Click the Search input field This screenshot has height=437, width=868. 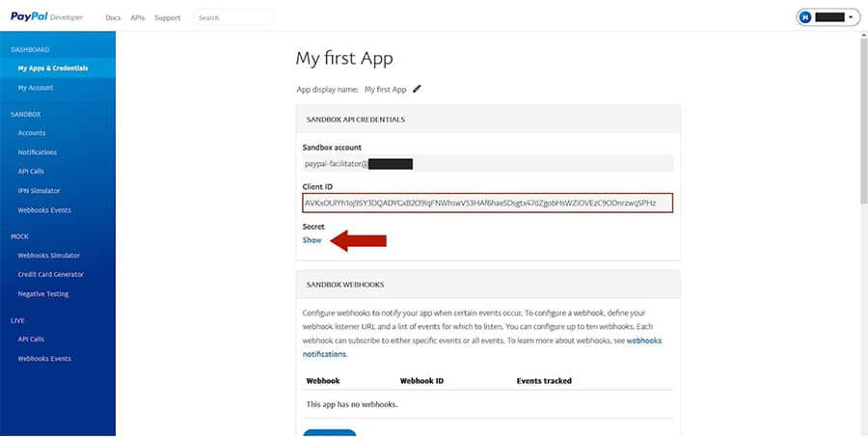[x=232, y=17]
